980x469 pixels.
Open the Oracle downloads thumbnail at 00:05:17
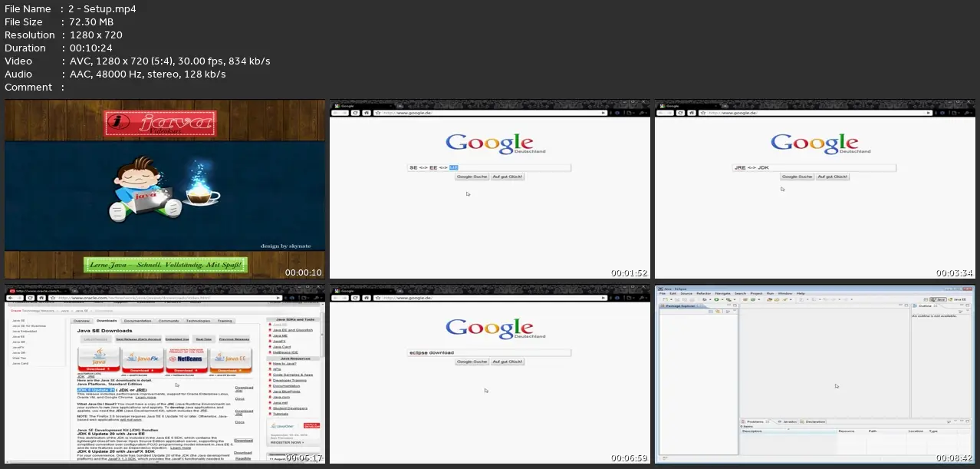(165, 374)
